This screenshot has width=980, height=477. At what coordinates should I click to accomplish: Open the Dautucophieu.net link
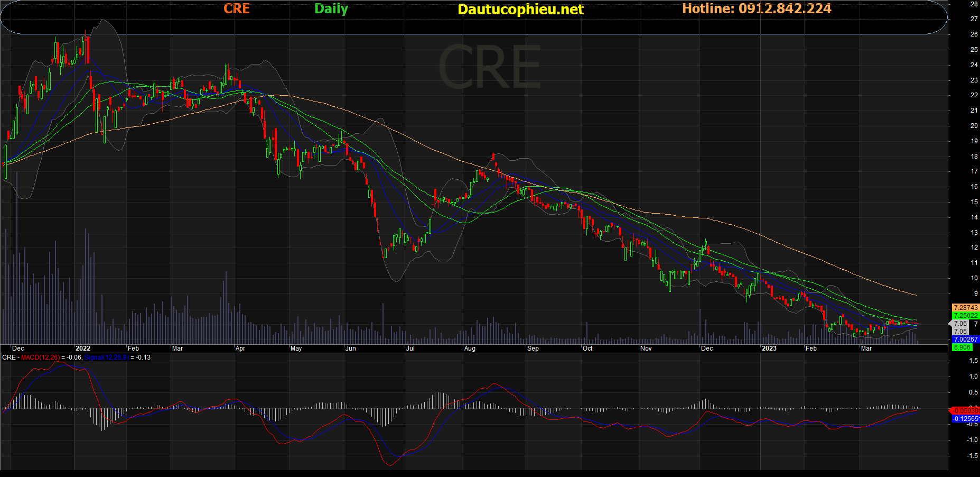click(520, 9)
